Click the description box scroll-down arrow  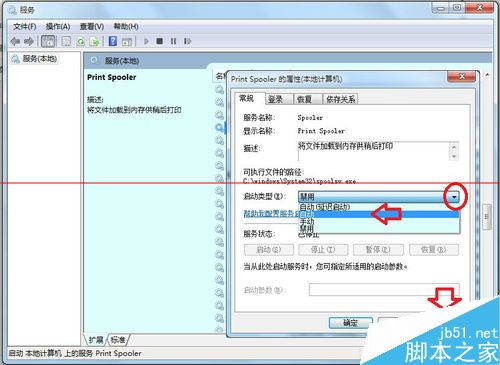click(x=454, y=156)
